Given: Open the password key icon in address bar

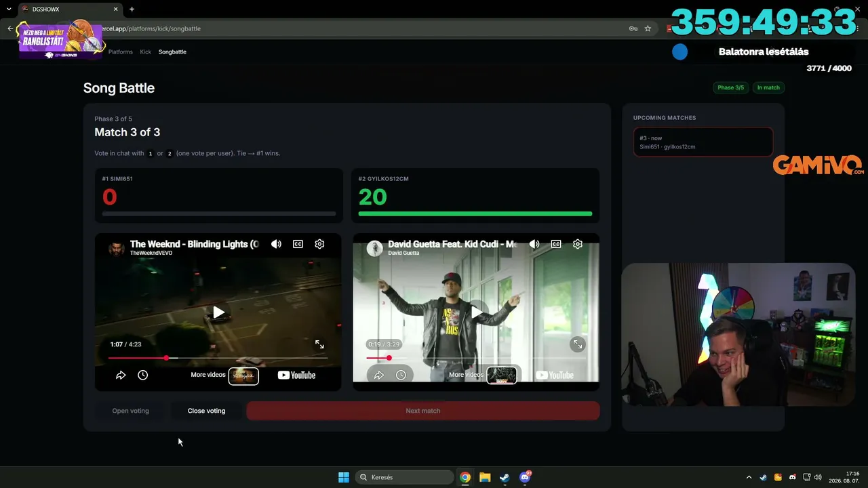Looking at the screenshot, I should (633, 28).
